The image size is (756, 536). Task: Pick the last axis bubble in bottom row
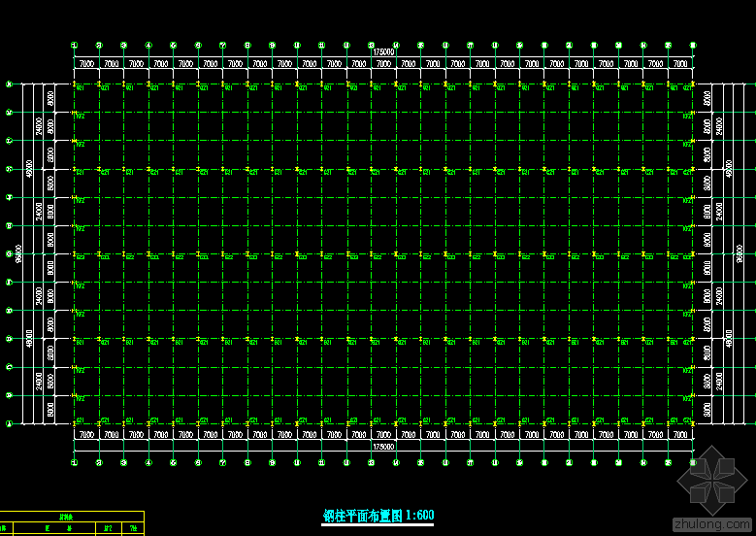[x=692, y=463]
